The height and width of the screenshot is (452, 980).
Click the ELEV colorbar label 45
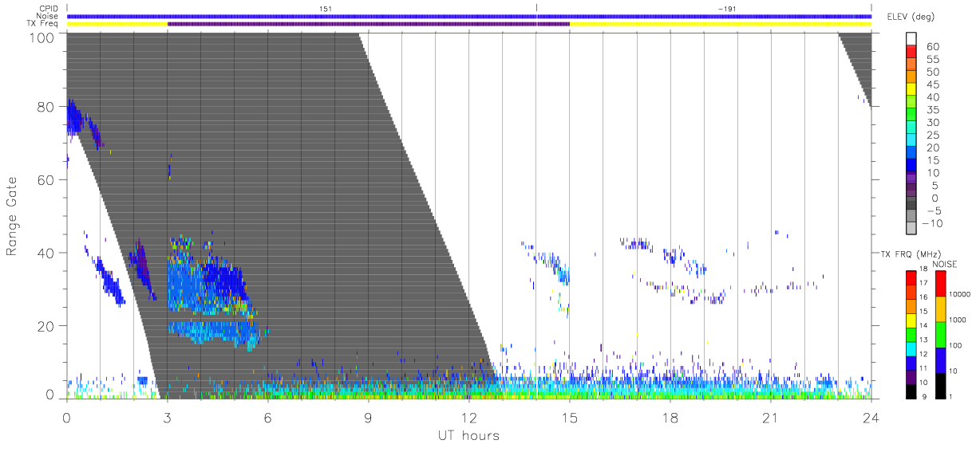point(931,85)
